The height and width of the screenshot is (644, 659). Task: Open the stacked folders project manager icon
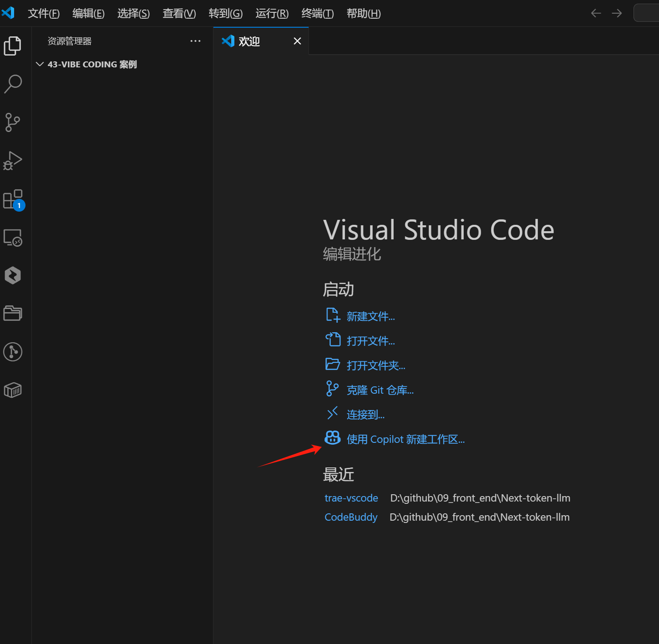[13, 313]
